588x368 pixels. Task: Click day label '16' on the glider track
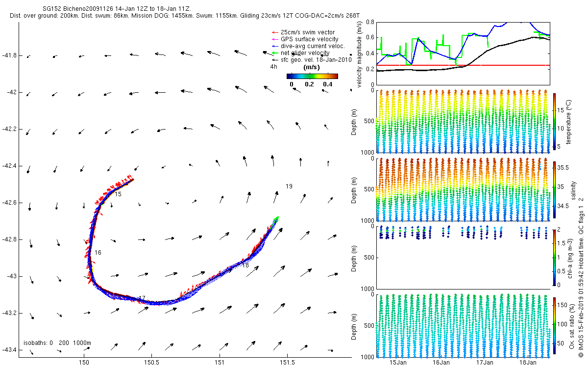coord(98,253)
